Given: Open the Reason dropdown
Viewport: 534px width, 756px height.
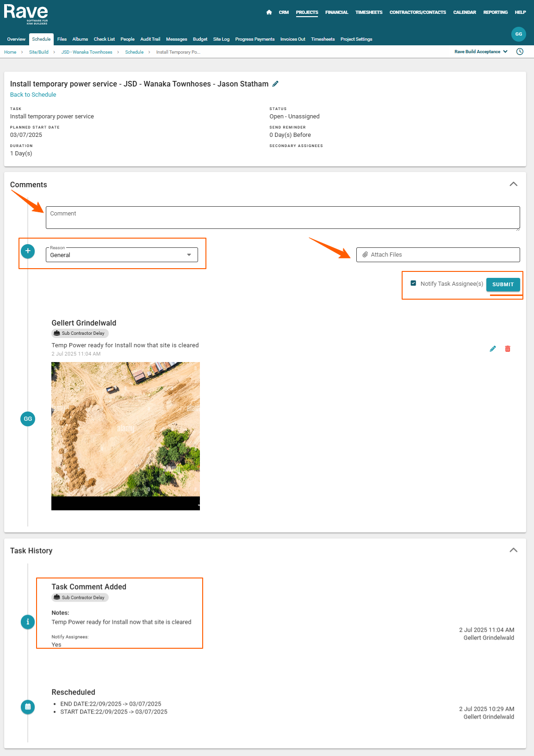Looking at the screenshot, I should [x=122, y=255].
